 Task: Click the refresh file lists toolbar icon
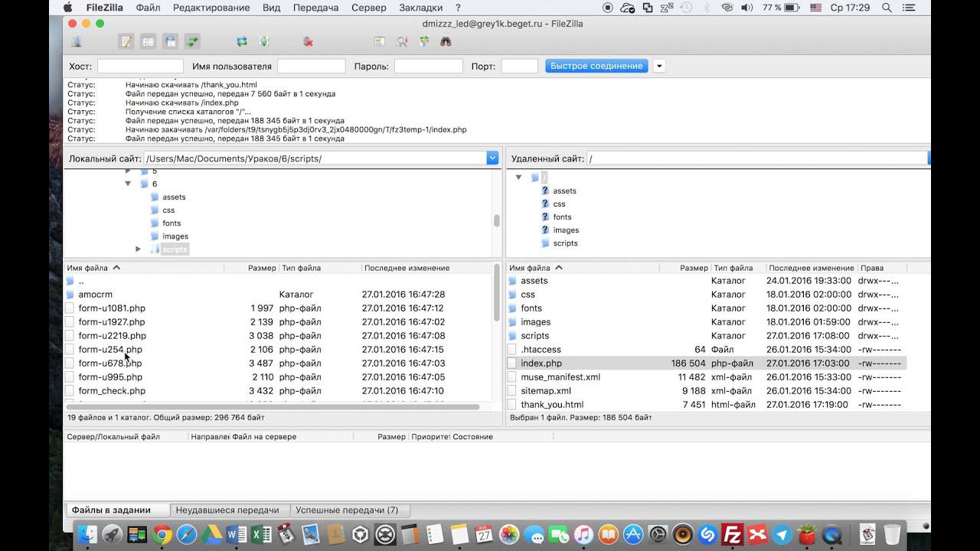(242, 42)
